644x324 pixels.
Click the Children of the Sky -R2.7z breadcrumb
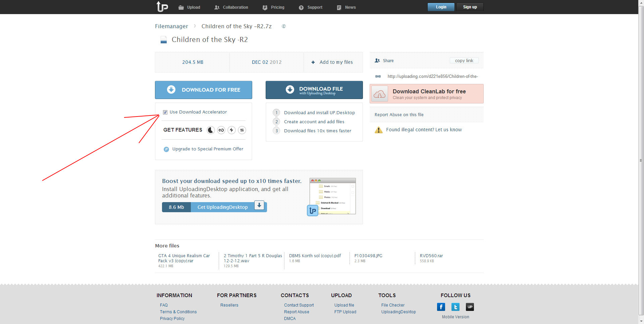236,26
